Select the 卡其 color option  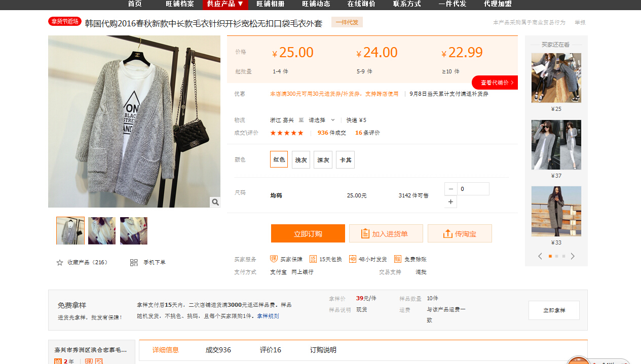[345, 159]
